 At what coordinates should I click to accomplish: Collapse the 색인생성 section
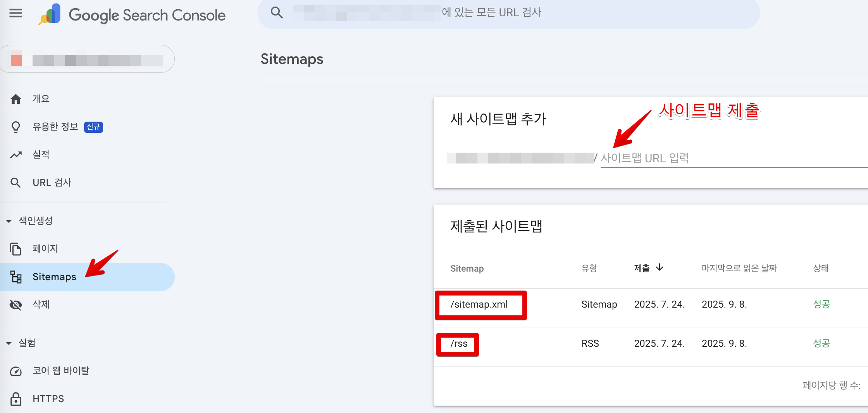pos(9,221)
